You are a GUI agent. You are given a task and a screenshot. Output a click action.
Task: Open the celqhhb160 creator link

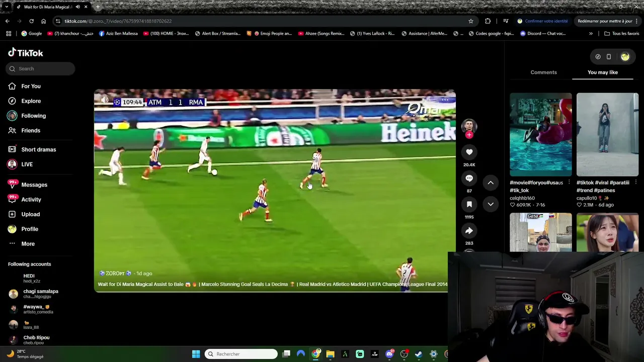pyautogui.click(x=522, y=198)
